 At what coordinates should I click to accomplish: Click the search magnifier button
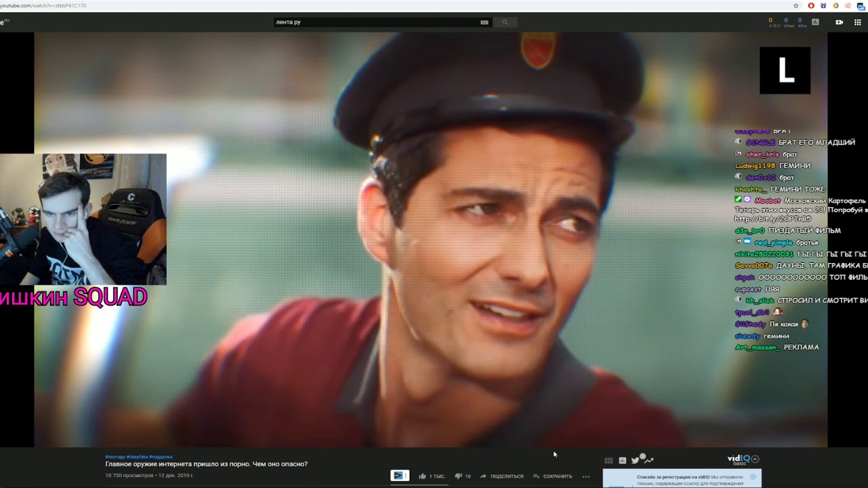click(505, 22)
